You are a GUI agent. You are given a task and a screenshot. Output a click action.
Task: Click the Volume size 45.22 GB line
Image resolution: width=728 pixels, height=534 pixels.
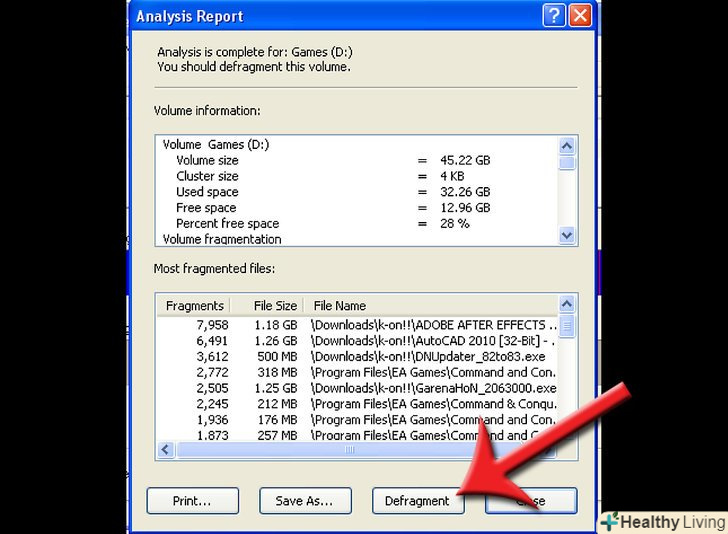coord(333,160)
